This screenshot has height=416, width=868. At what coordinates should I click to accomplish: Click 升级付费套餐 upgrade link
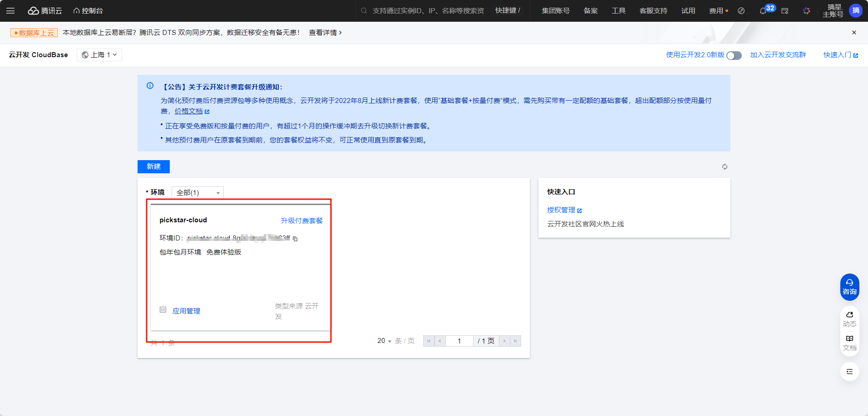pyautogui.click(x=302, y=220)
